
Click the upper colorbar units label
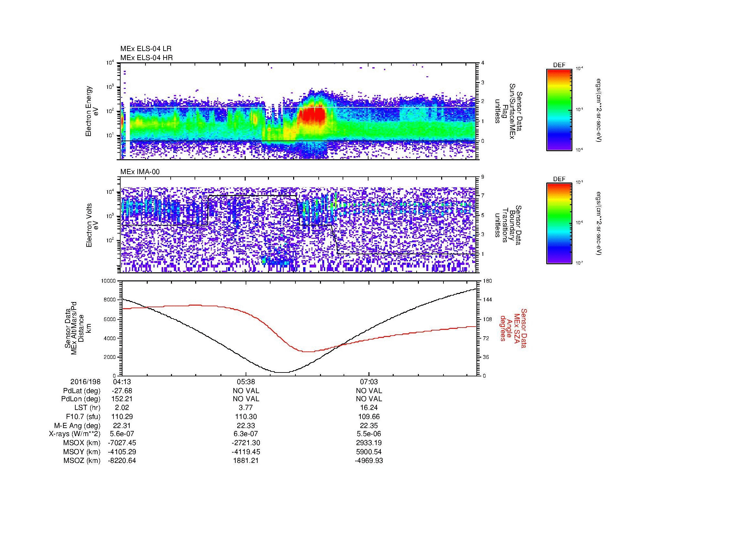point(599,110)
